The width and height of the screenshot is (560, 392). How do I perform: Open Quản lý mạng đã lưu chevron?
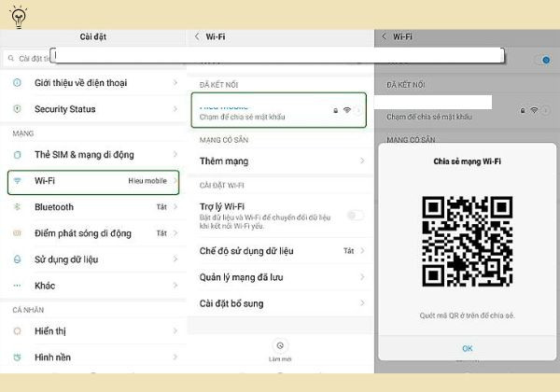coord(362,277)
